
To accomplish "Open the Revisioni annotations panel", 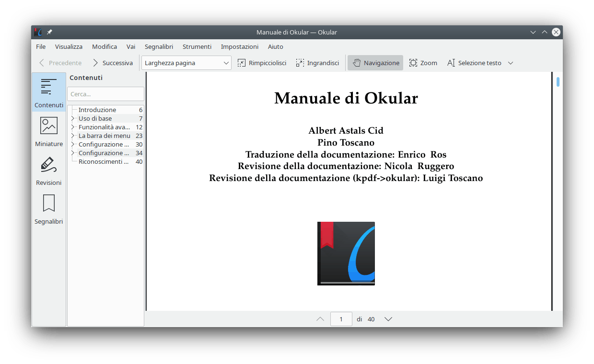I will click(48, 170).
